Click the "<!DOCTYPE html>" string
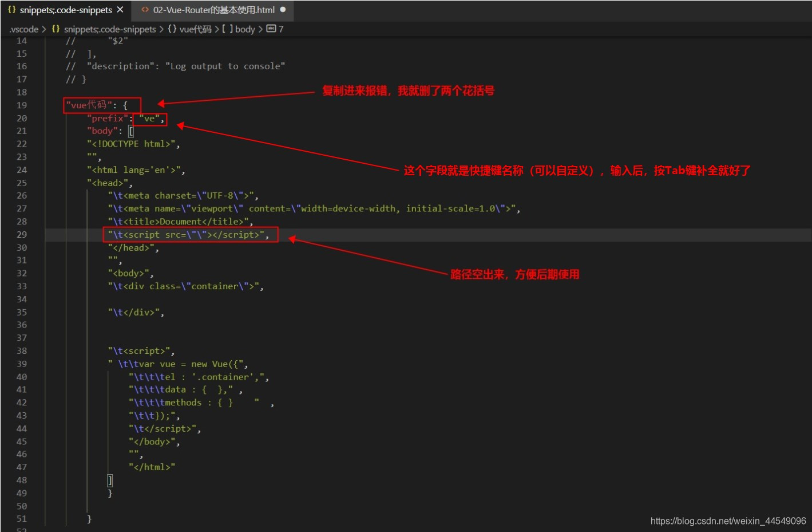 pos(131,144)
